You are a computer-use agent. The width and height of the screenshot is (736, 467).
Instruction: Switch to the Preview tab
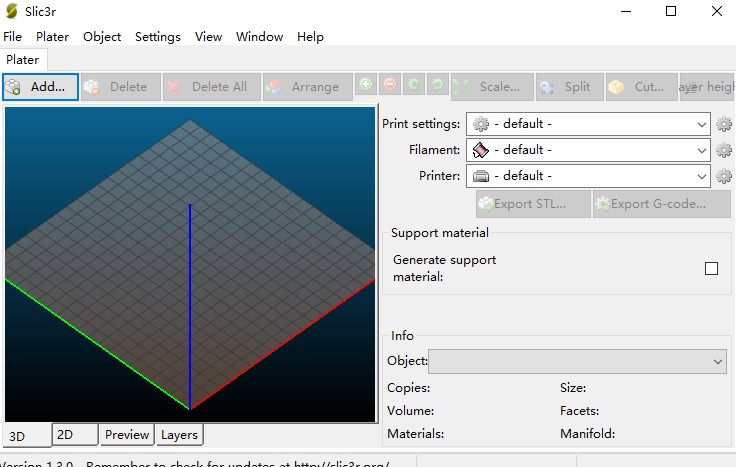coord(127,434)
